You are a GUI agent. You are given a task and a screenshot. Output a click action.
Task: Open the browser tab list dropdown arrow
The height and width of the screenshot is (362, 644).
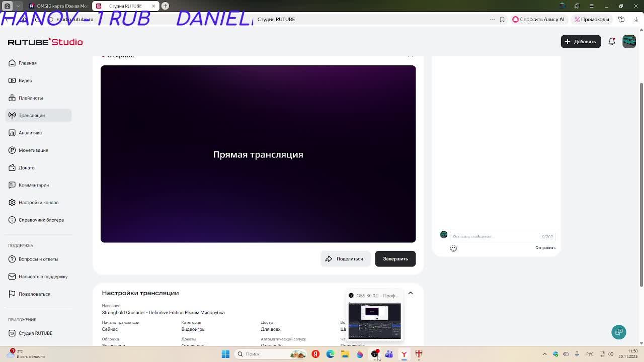18,6
